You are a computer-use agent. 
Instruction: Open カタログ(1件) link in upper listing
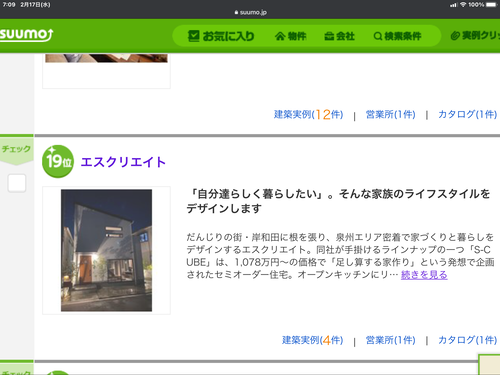click(467, 114)
